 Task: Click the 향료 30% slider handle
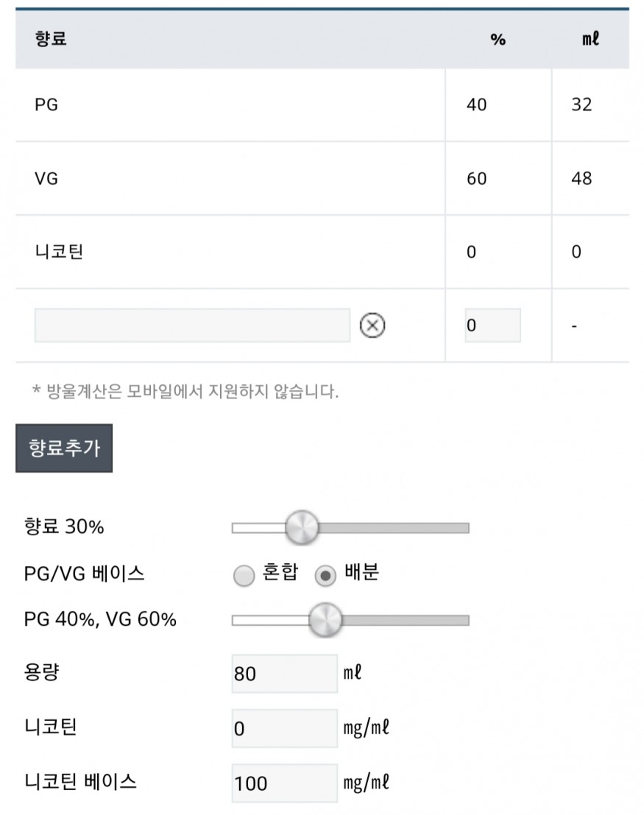[302, 528]
